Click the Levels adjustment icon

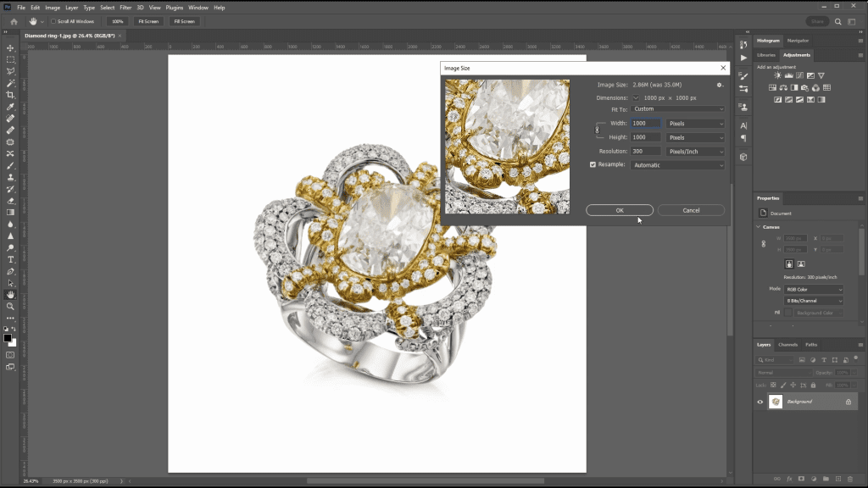coord(788,75)
